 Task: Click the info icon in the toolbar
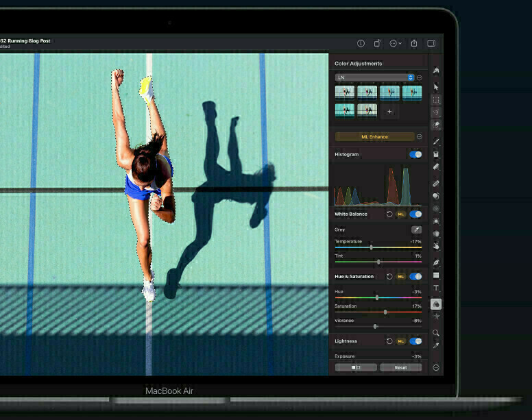point(361,43)
